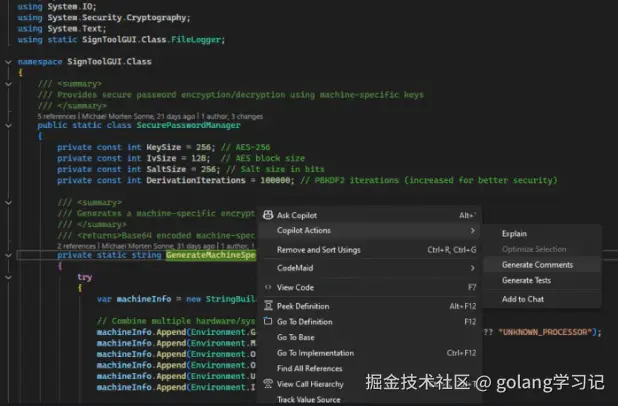Open the CodeMaid submenu entry

369,268
